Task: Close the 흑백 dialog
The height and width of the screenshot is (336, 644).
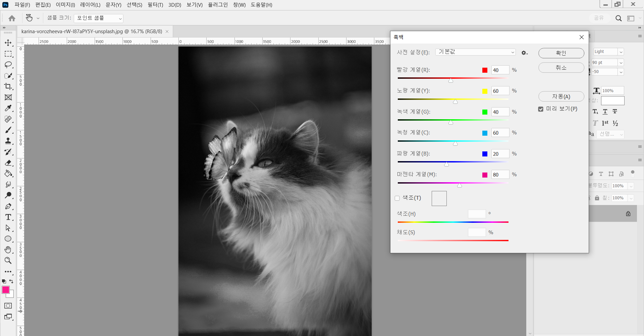Action: point(582,37)
